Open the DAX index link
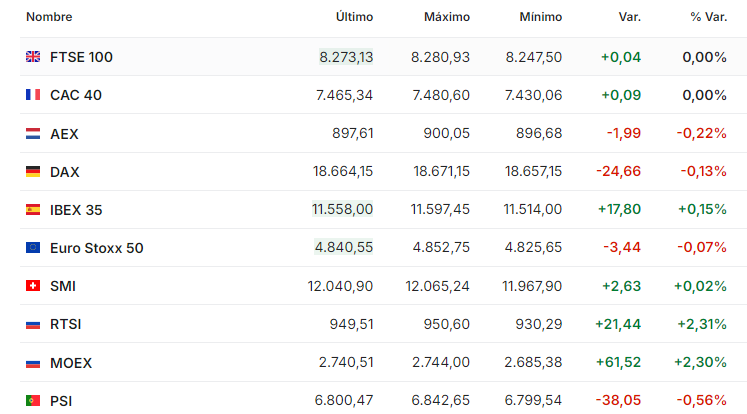 65,172
